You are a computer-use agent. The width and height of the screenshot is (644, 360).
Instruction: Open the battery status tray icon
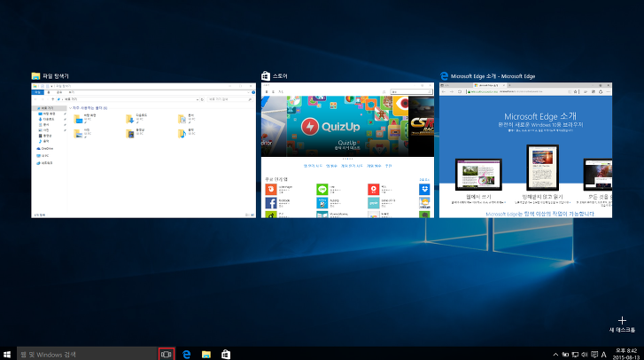565,355
